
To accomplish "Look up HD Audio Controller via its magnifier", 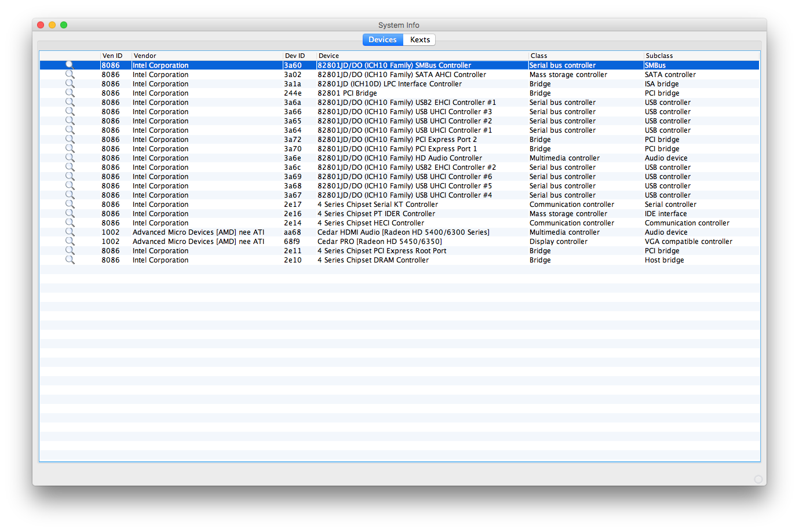I will (70, 158).
